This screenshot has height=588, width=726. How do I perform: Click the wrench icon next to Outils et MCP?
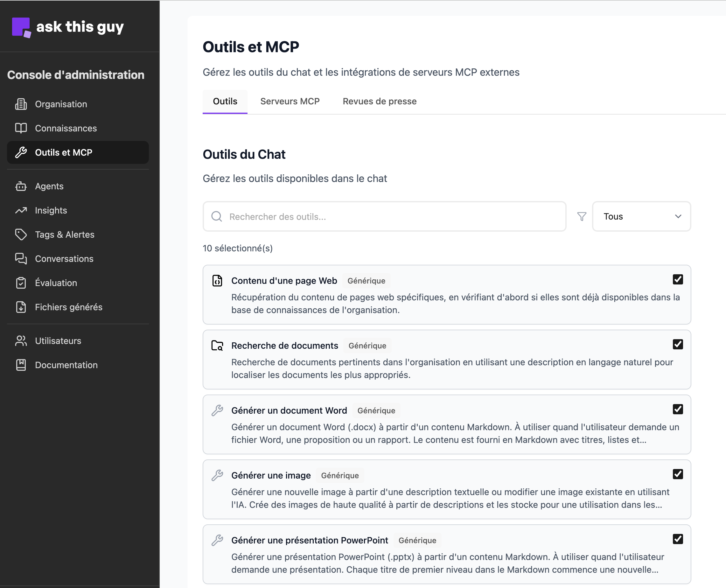click(x=21, y=152)
